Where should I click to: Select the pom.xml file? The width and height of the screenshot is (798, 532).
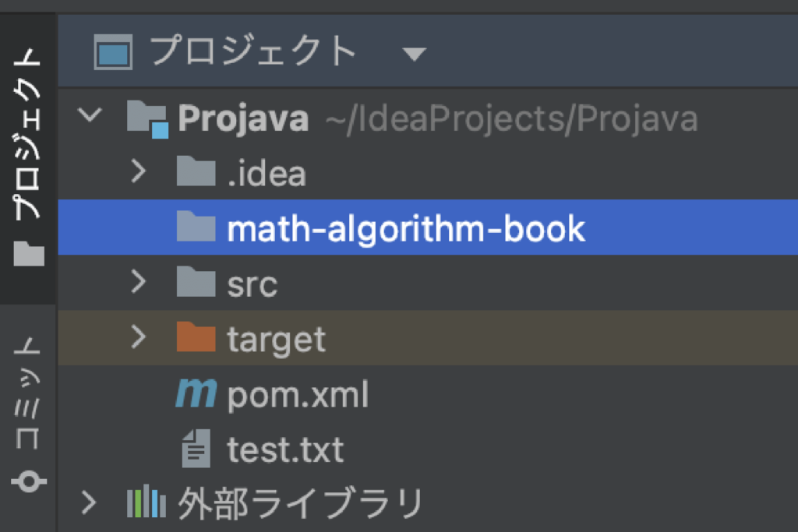pos(297,396)
